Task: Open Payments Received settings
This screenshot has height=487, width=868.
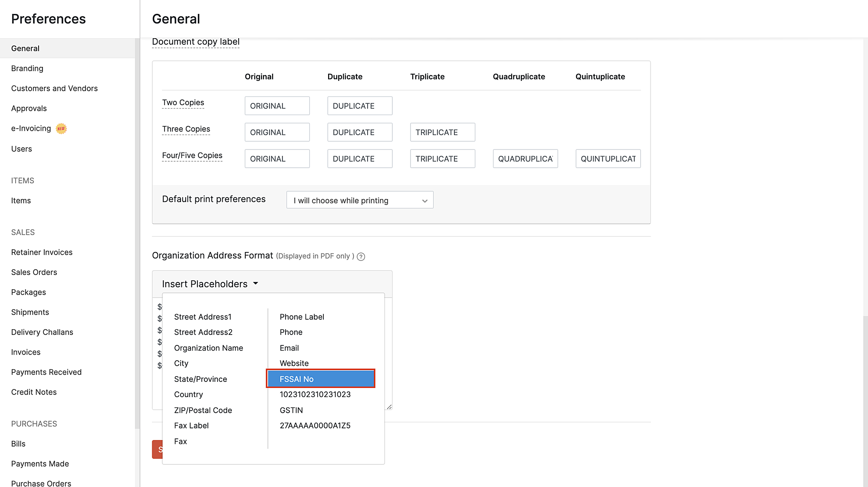Action: click(46, 372)
